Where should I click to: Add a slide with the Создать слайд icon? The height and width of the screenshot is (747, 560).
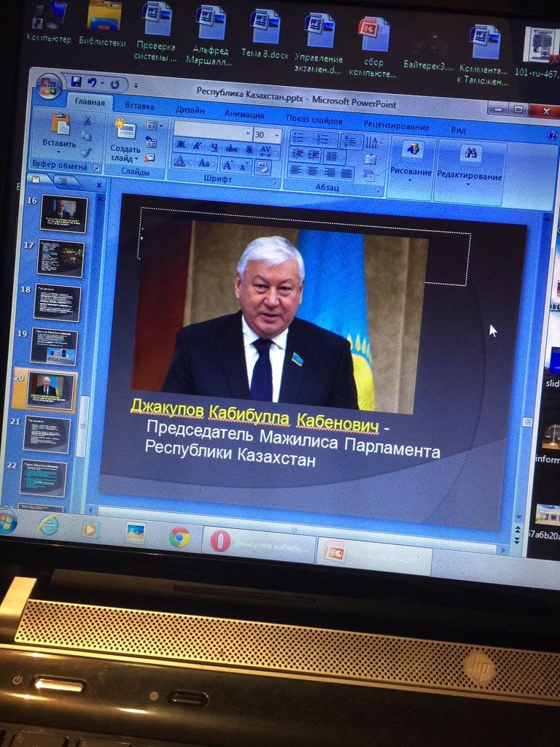pyautogui.click(x=125, y=129)
